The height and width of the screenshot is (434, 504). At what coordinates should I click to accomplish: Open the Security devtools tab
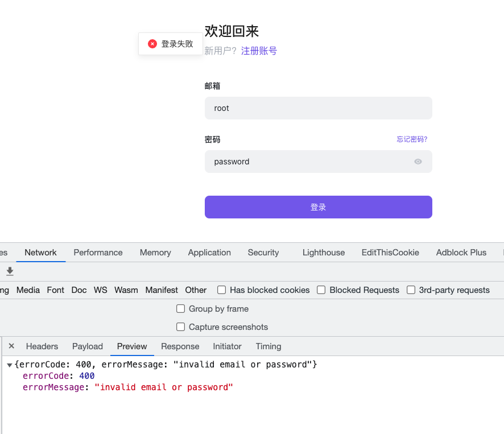[263, 253]
